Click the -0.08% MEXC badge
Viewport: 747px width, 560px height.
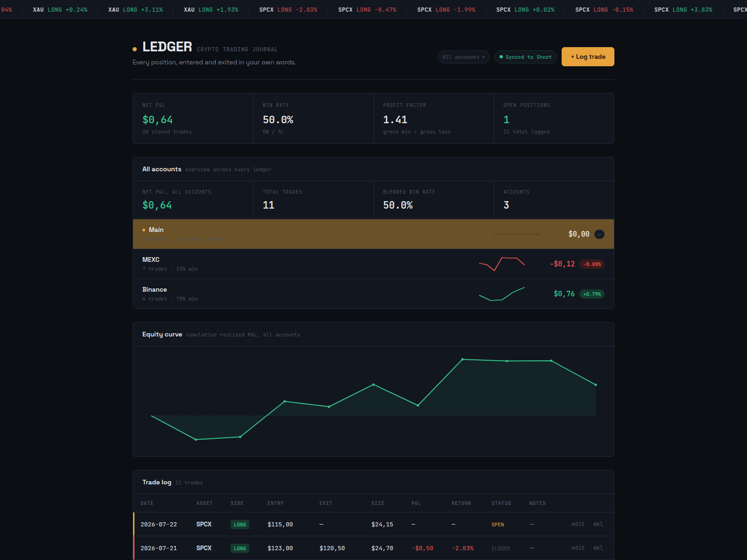[592, 264]
